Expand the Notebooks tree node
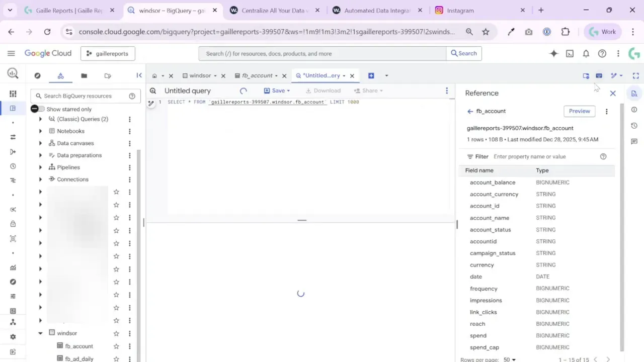 pos(40,131)
